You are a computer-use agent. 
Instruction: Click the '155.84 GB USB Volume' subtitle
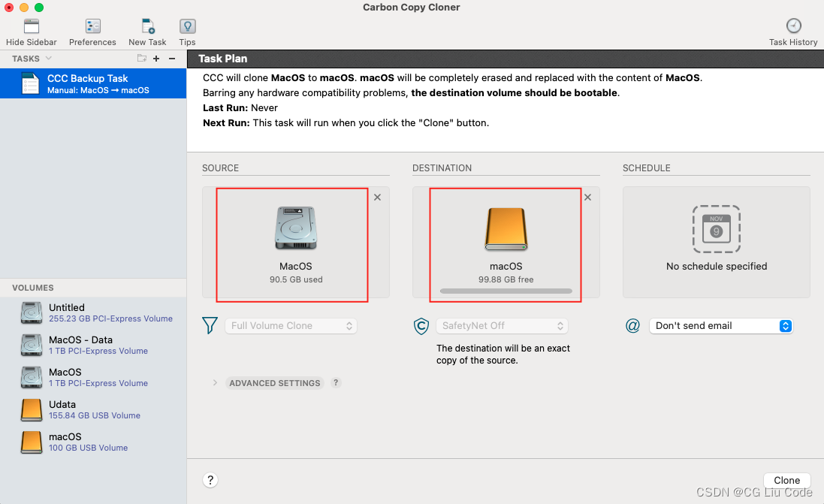(95, 415)
